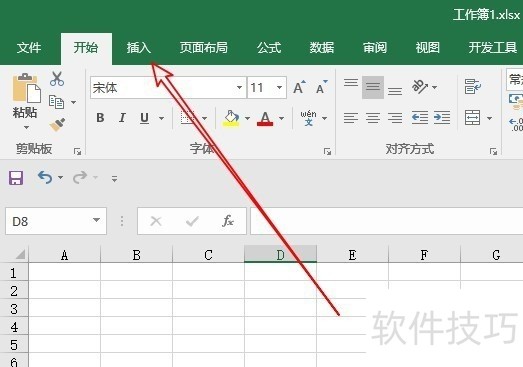Toggle Italic formatting
Image resolution: width=523 pixels, height=367 pixels.
[122, 118]
